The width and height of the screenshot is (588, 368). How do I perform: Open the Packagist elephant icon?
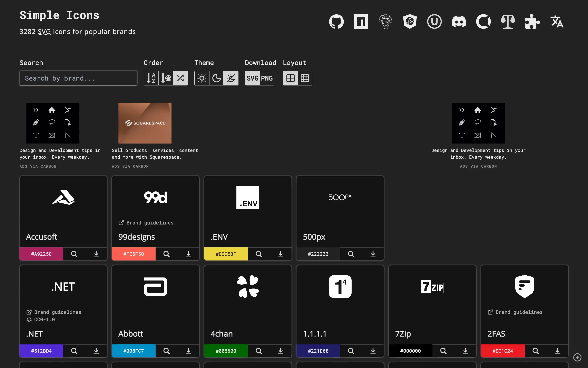click(385, 21)
